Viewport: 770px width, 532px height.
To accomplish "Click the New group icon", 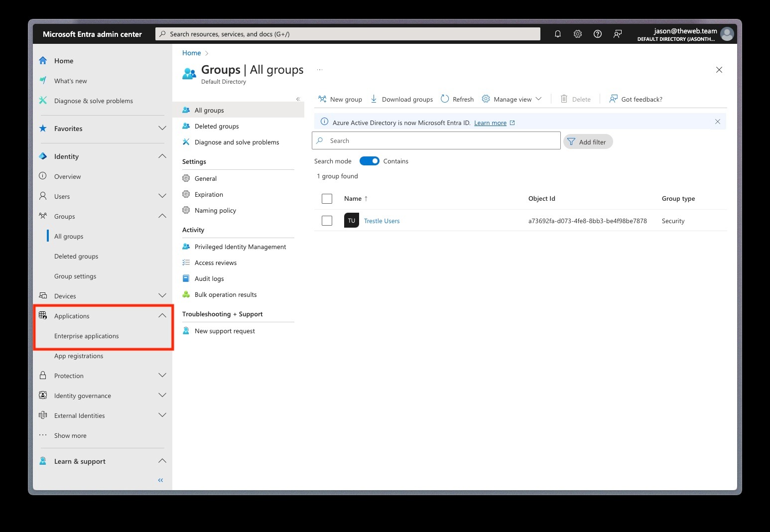I will pyautogui.click(x=322, y=99).
